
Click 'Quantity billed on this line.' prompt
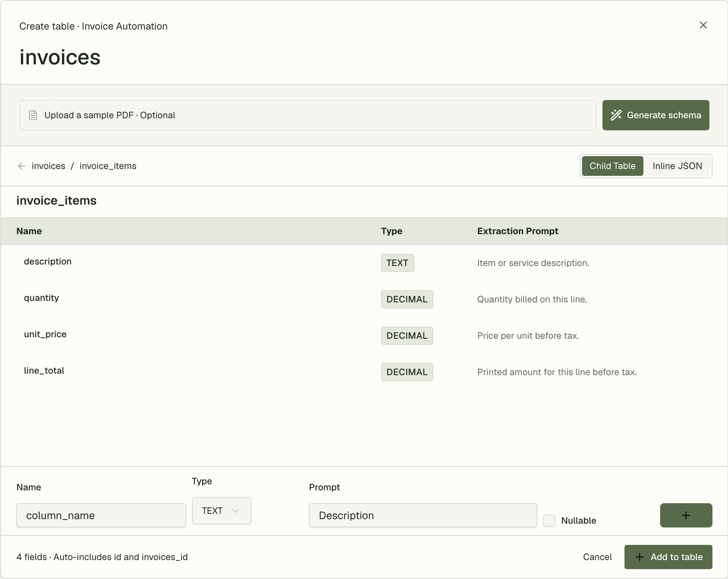click(x=532, y=299)
